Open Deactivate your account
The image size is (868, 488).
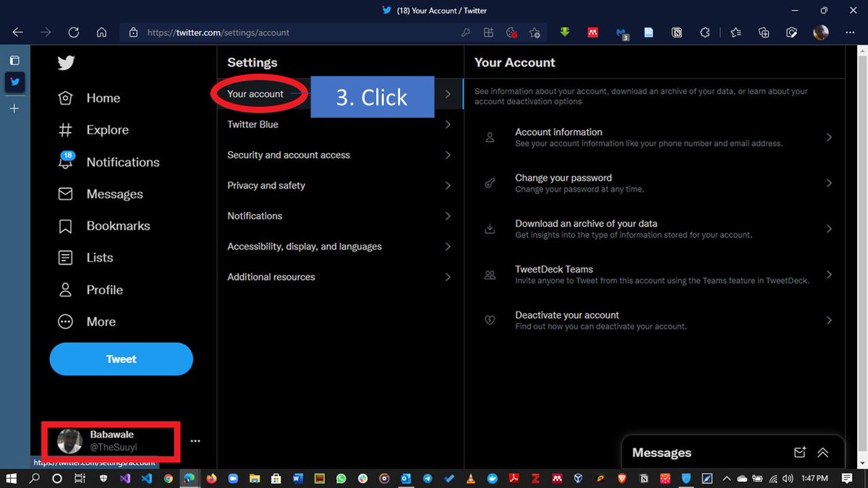pos(655,320)
